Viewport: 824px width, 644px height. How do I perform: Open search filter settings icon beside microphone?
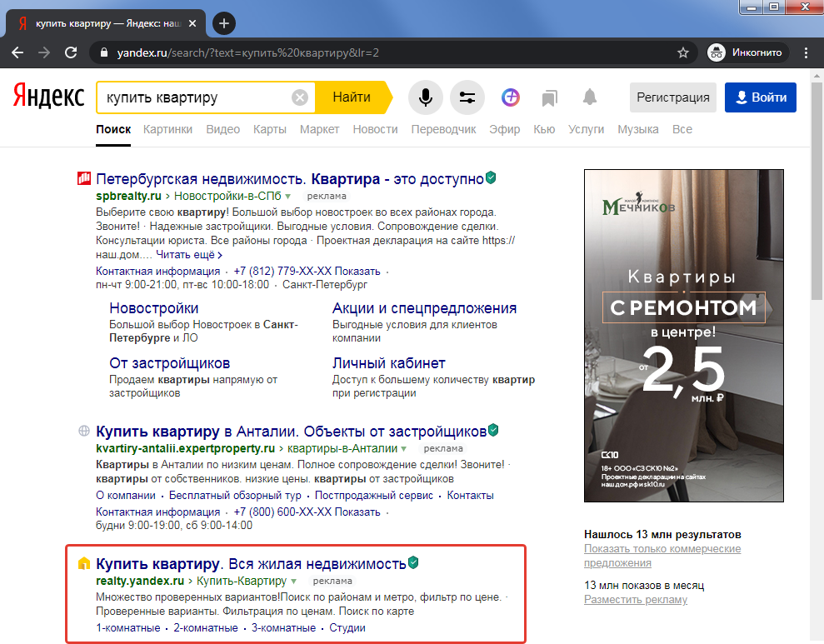(x=467, y=97)
